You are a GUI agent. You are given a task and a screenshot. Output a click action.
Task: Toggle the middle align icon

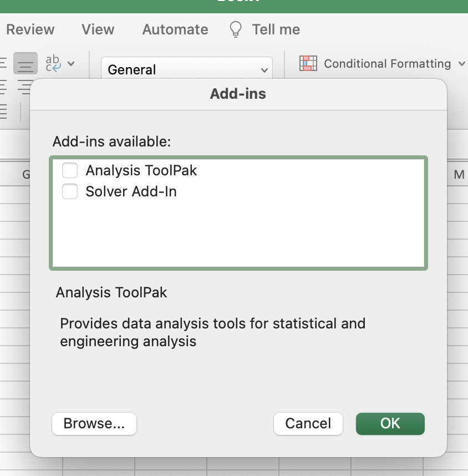(x=26, y=64)
